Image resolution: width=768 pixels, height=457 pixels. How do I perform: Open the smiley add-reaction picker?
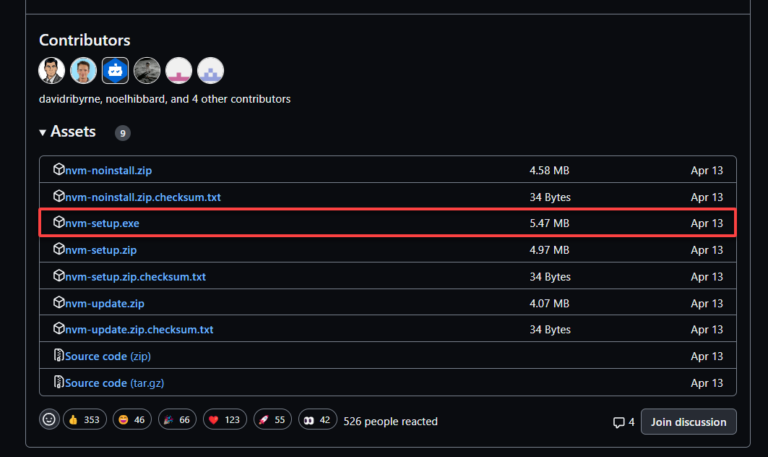pos(49,421)
